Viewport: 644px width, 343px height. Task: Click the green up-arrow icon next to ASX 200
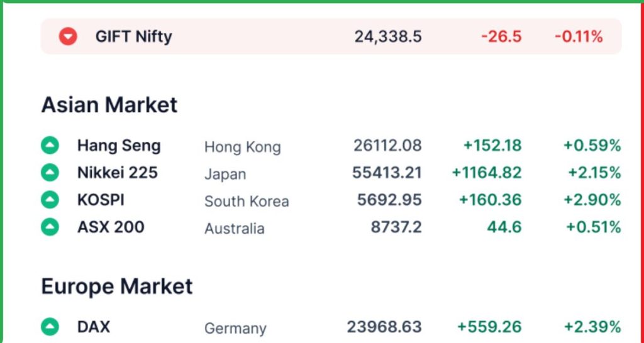coord(50,227)
